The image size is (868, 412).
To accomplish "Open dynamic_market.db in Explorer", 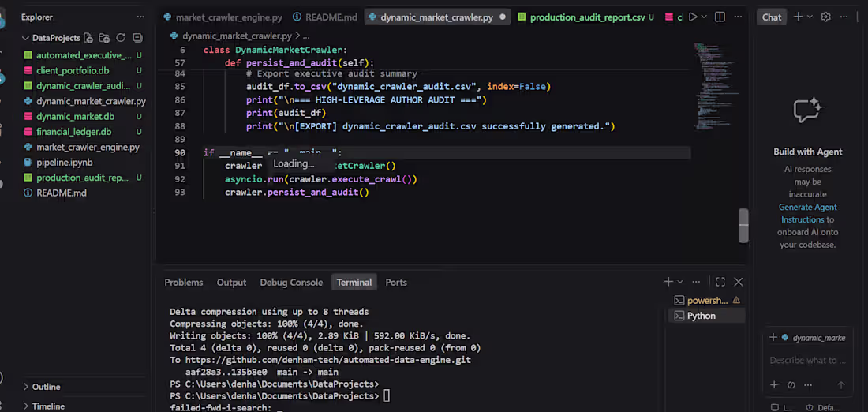I will pos(75,116).
